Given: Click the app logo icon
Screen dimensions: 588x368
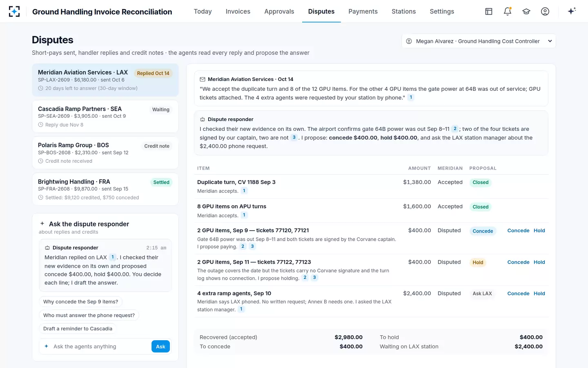Looking at the screenshot, I should (x=14, y=11).
